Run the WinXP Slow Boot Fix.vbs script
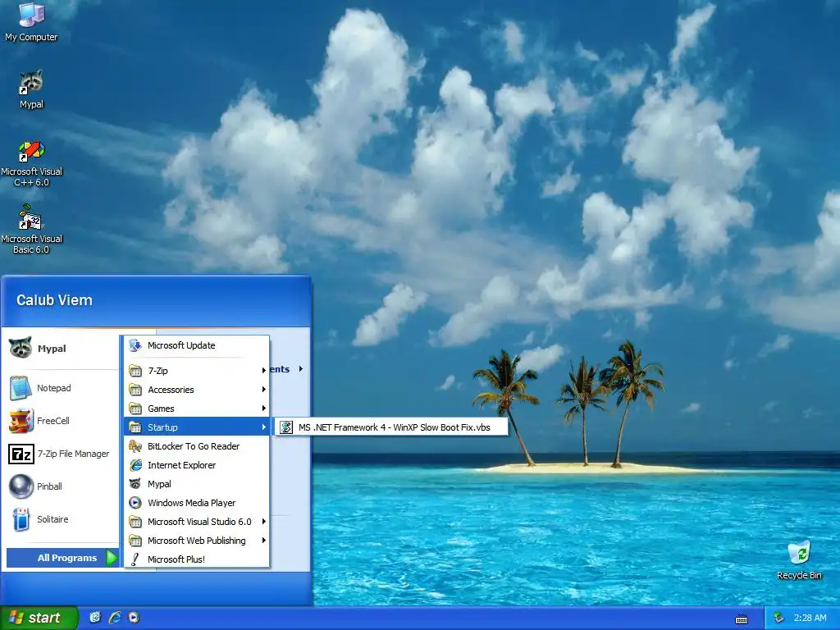840x630 pixels. point(391,427)
